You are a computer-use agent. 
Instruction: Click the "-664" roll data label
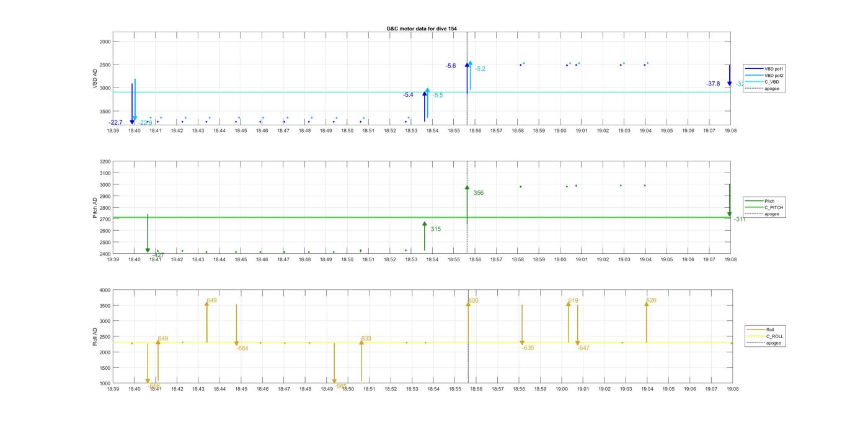click(242, 348)
